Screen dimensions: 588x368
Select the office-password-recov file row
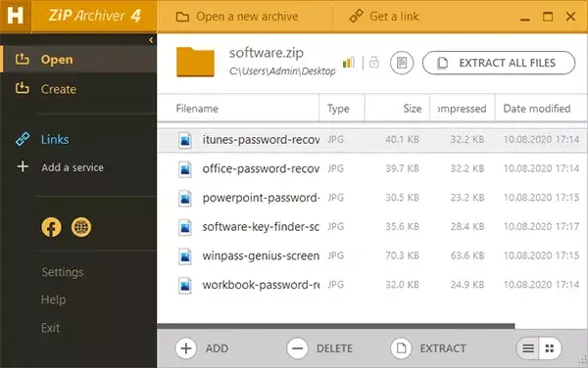point(372,168)
